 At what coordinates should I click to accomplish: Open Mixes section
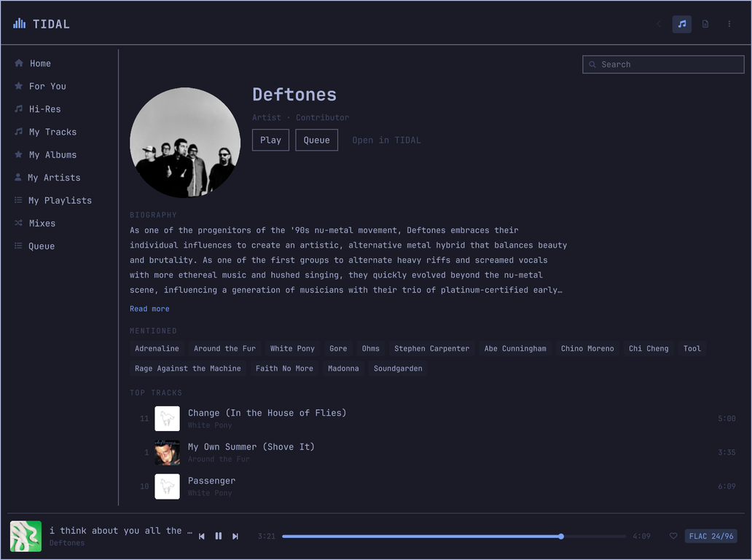(x=42, y=223)
